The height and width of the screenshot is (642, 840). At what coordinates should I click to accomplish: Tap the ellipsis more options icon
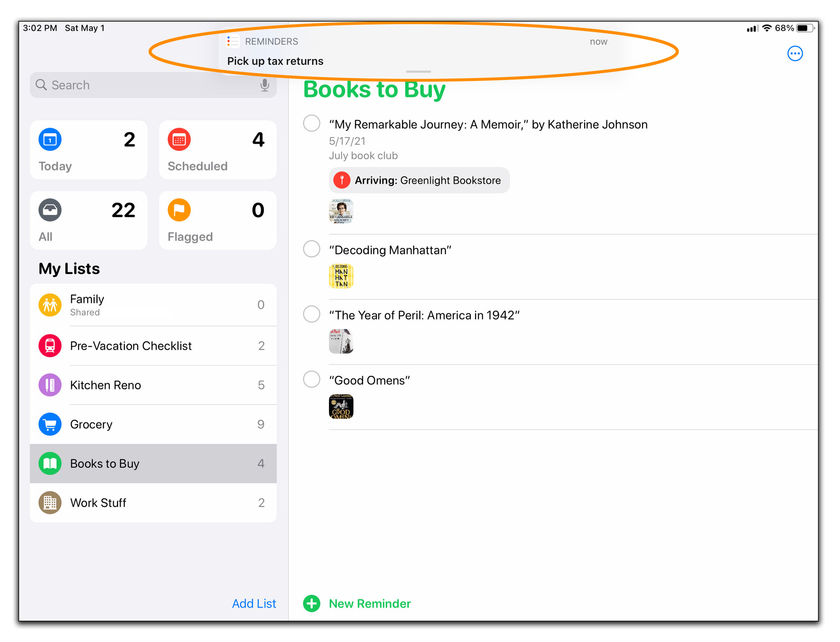[794, 54]
